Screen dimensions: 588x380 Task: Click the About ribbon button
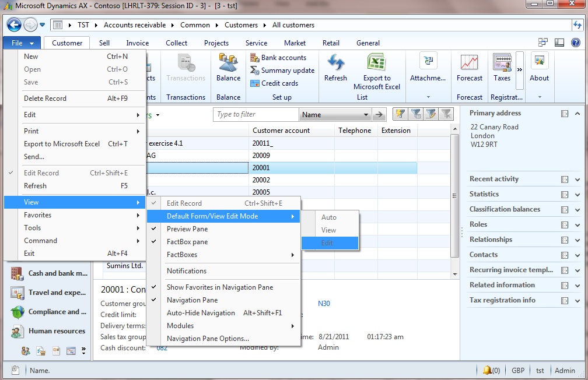tap(539, 68)
